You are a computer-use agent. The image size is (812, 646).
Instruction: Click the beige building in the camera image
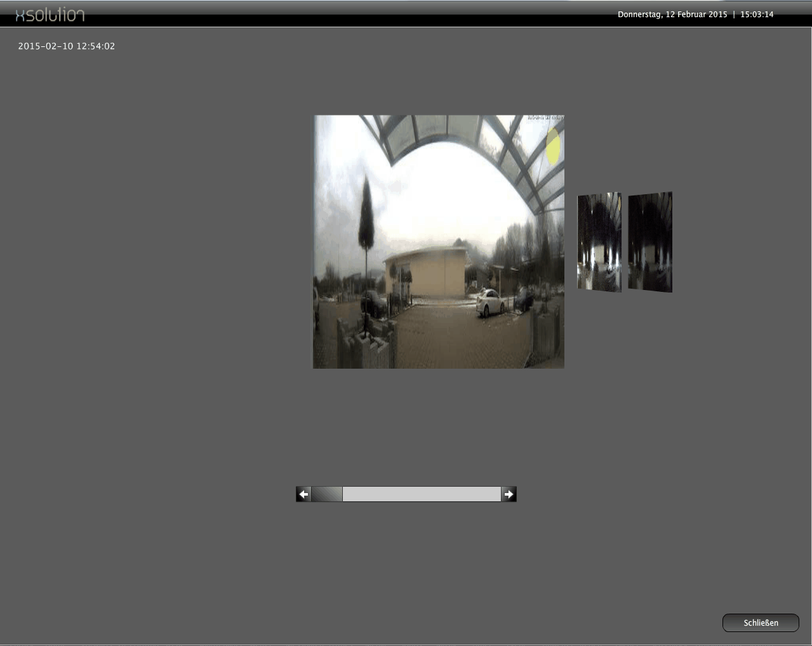point(424,273)
